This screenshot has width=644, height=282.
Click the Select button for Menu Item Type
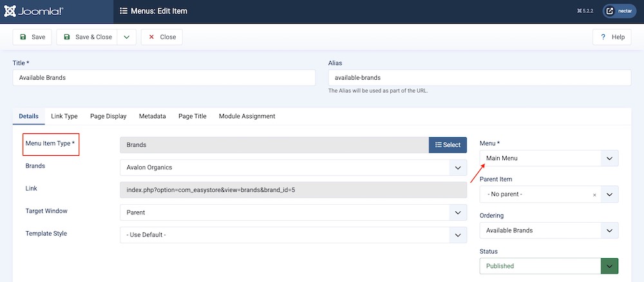pos(448,145)
